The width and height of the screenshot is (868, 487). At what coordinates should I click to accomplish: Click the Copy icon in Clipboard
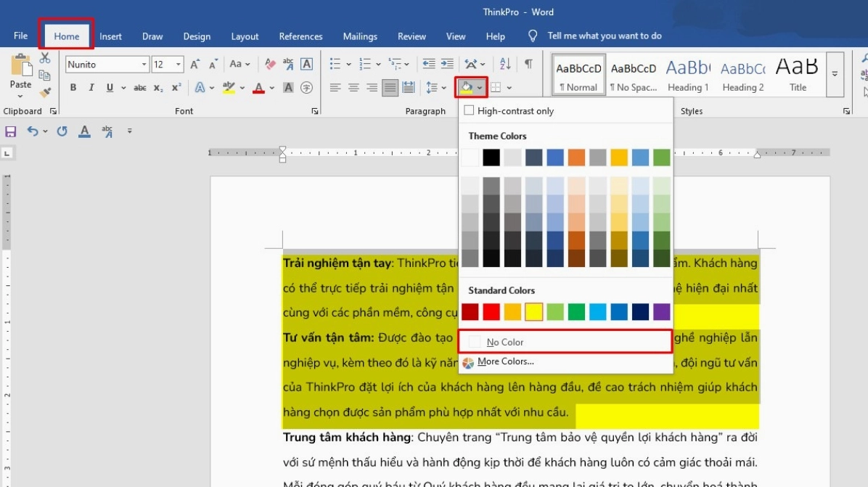(45, 75)
